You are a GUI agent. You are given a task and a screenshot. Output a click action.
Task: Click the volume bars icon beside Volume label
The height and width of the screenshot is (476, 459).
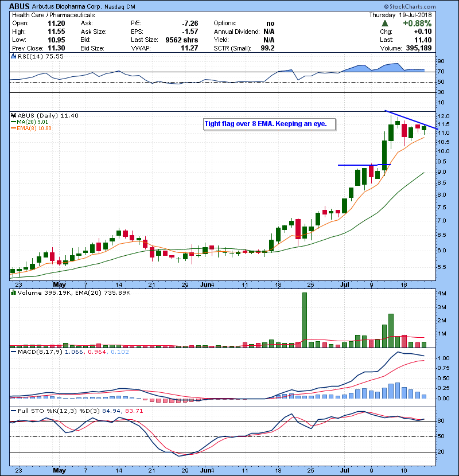coord(13,293)
